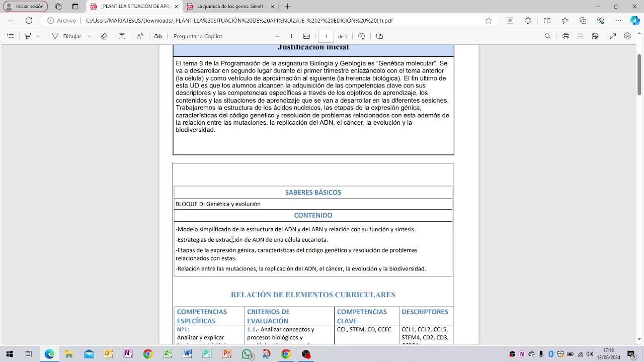Switch to La química de los genes tab
This screenshot has width=644, height=362.
[231, 7]
